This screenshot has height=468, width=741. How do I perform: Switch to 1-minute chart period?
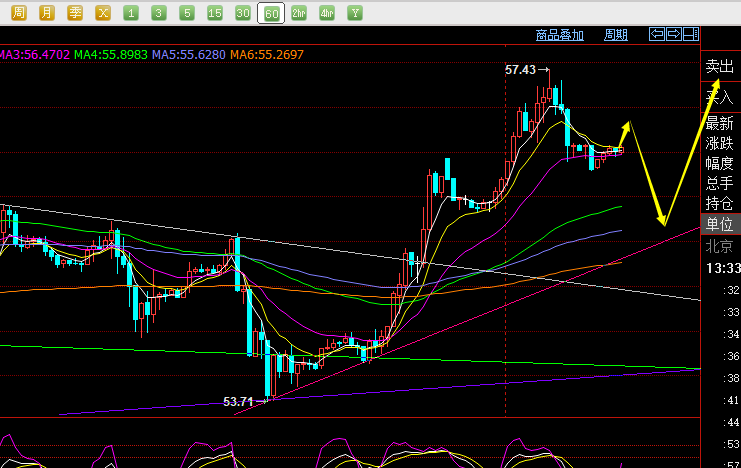[x=131, y=13]
